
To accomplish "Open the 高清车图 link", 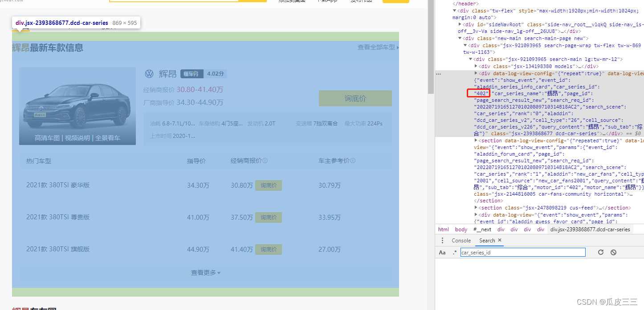I will coord(47,138).
